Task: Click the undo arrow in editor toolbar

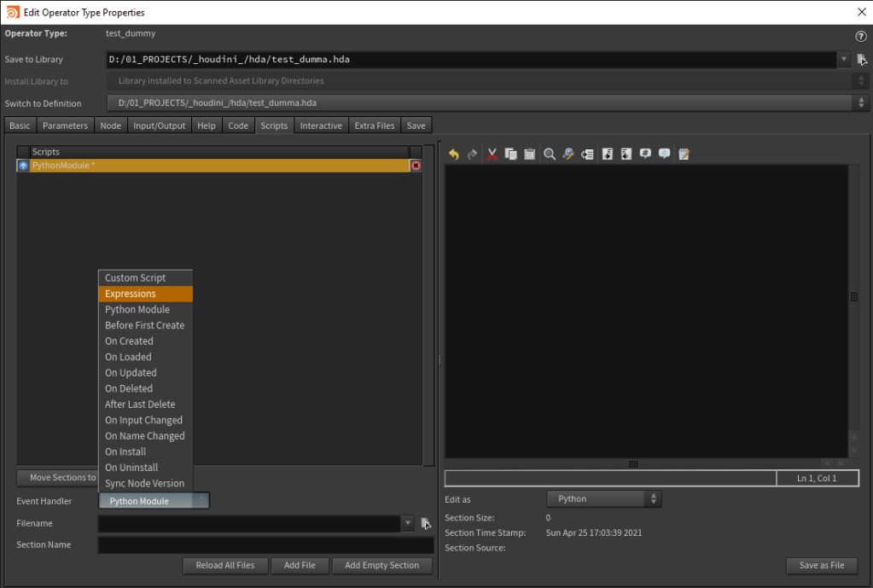Action: click(x=453, y=154)
